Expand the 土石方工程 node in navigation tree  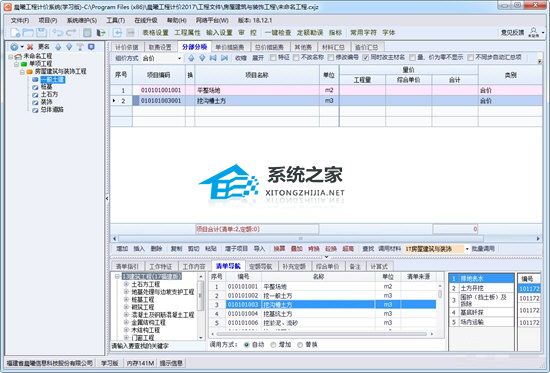[x=126, y=284]
